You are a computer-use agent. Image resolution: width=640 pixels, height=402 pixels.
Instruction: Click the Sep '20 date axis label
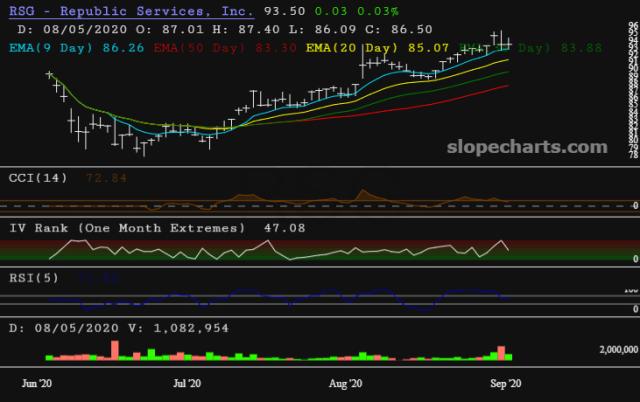click(x=503, y=383)
